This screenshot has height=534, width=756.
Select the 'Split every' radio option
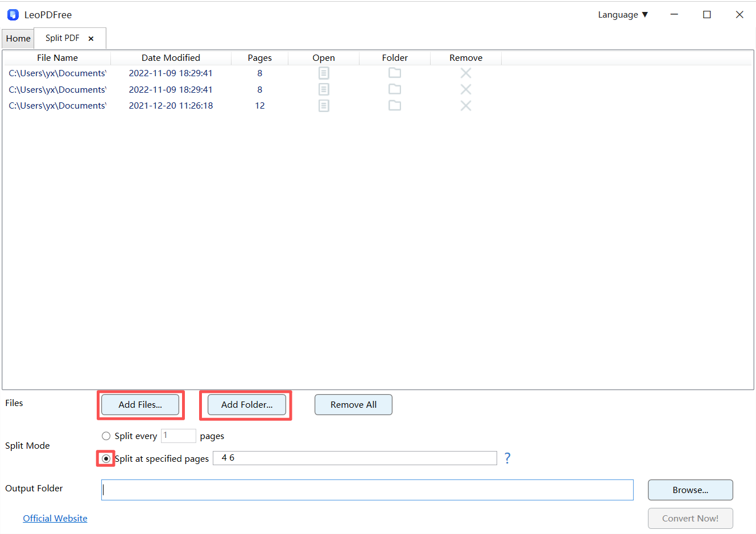click(x=106, y=436)
